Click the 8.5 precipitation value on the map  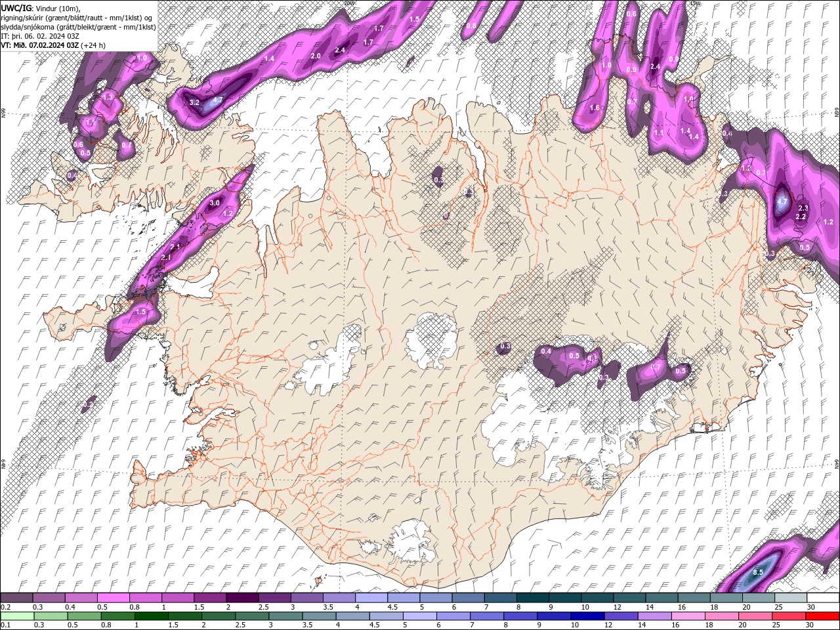(758, 572)
